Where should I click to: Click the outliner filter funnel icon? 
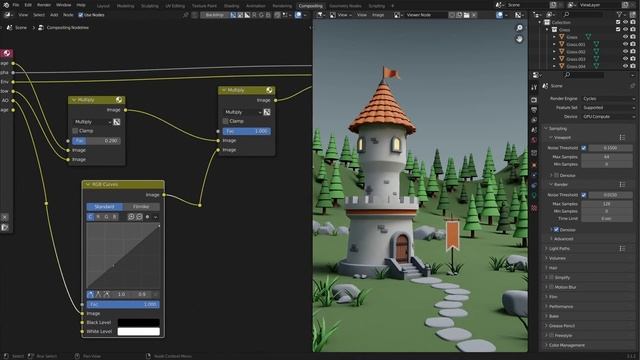click(620, 15)
